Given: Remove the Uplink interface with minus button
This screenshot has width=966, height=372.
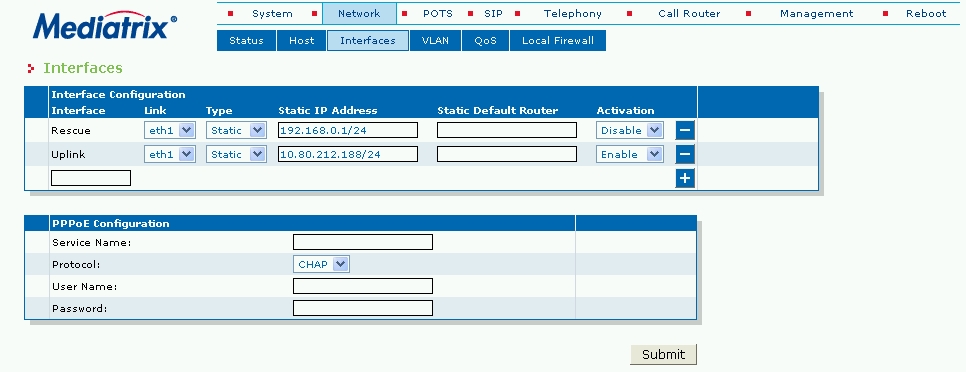Looking at the screenshot, I should pos(685,154).
